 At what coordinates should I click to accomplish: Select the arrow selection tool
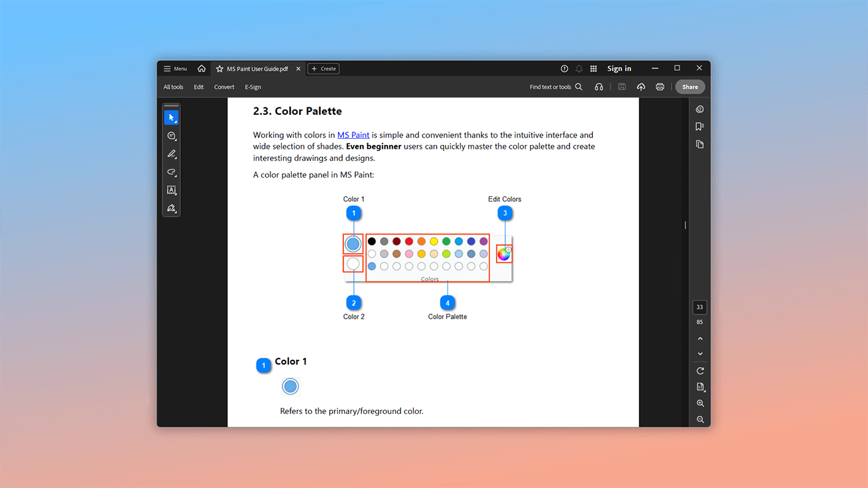tap(172, 117)
